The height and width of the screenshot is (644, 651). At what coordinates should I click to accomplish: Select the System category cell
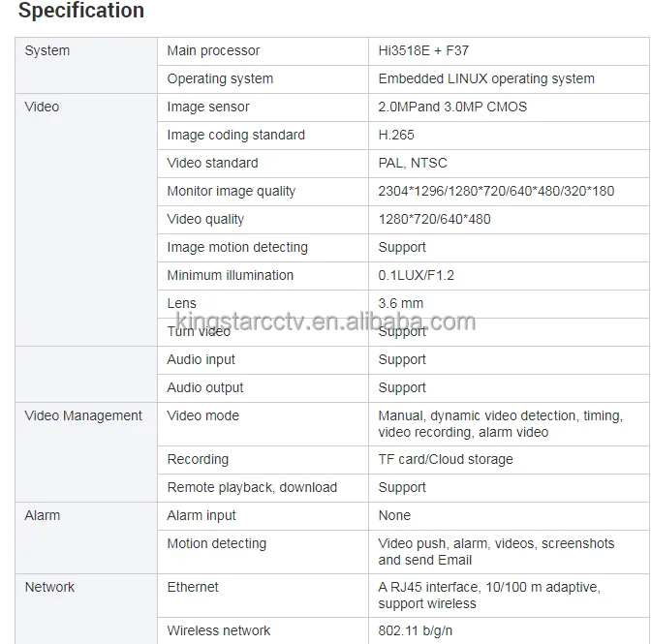(x=47, y=50)
